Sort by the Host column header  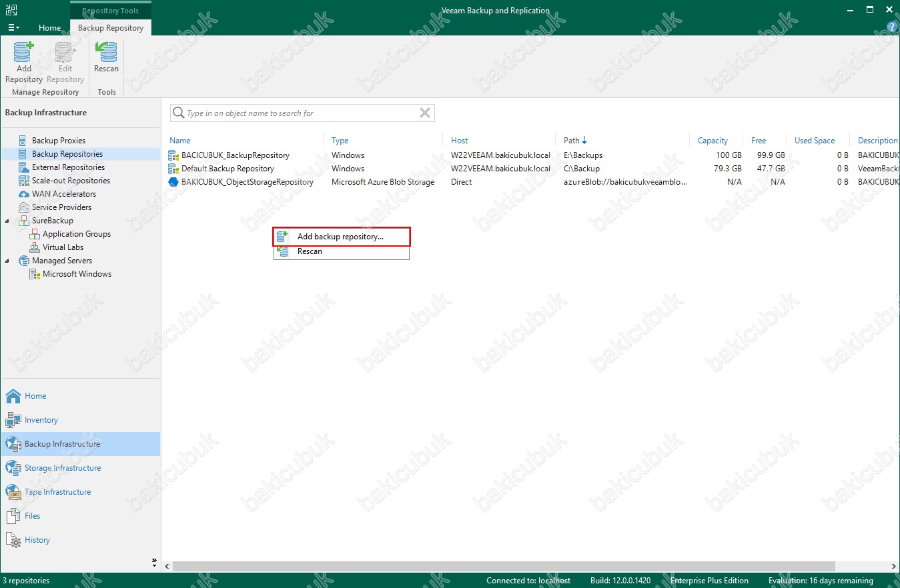tap(460, 141)
